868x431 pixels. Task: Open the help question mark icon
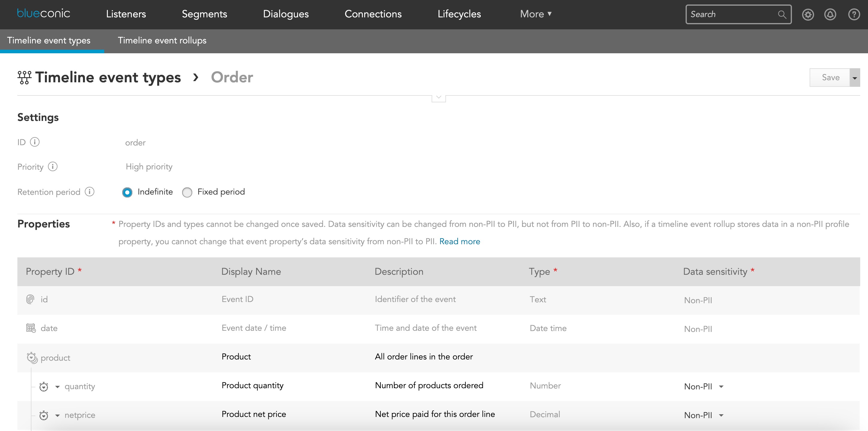pyautogui.click(x=854, y=14)
